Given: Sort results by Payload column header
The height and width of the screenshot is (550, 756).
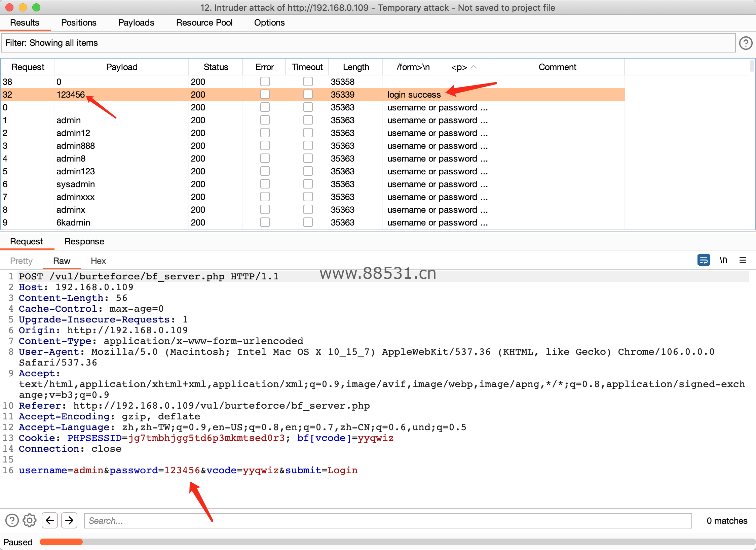Looking at the screenshot, I should pyautogui.click(x=121, y=67).
